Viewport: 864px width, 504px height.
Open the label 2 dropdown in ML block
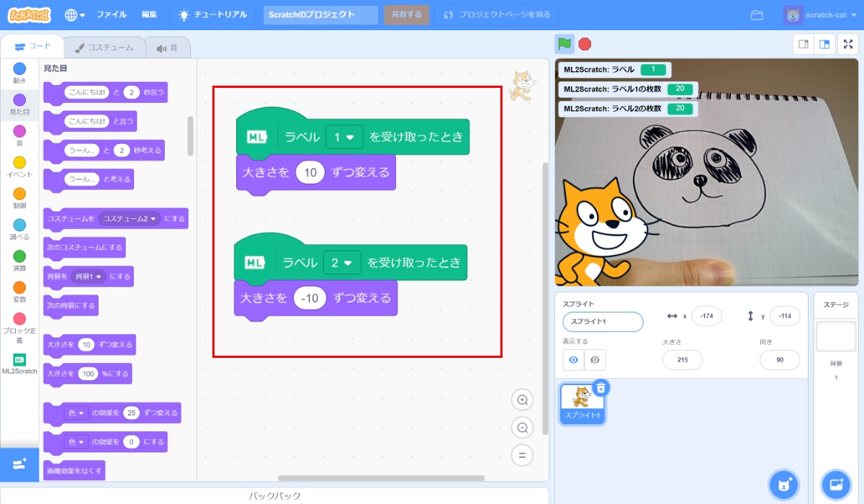point(342,263)
